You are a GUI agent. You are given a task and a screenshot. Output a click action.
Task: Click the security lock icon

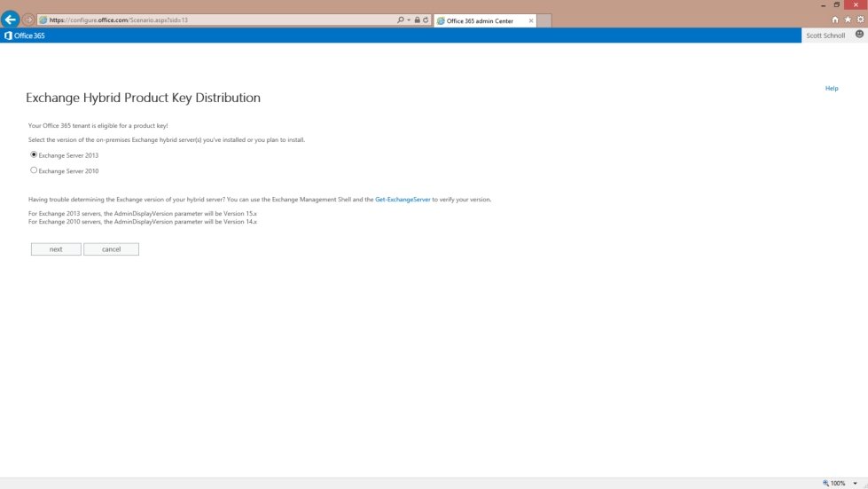418,20
